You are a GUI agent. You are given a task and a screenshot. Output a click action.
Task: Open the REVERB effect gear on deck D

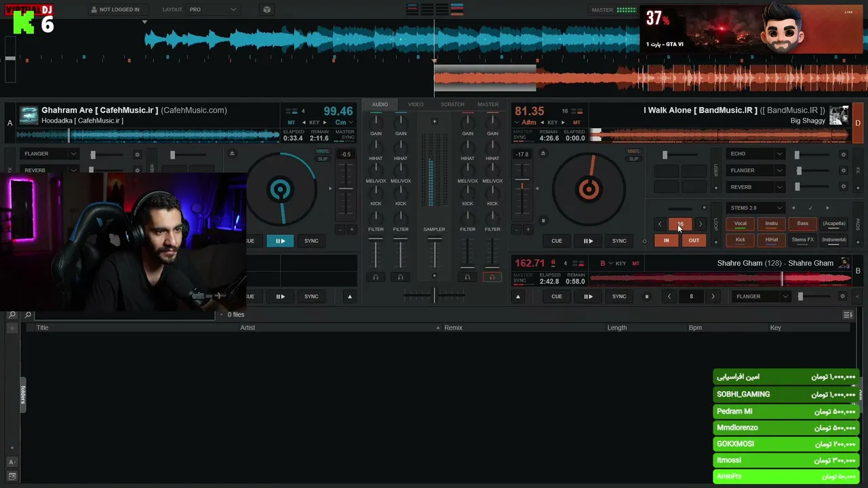(x=844, y=186)
